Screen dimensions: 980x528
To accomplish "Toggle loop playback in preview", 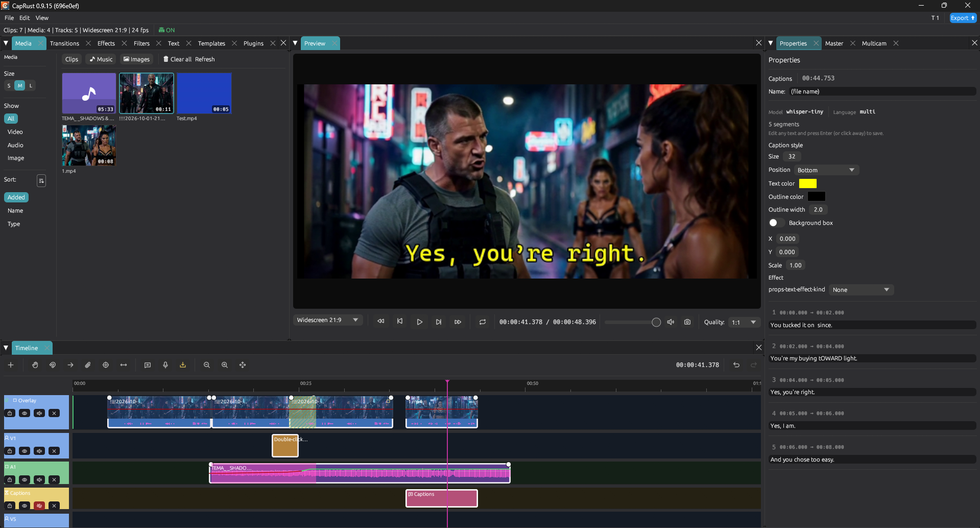I will (x=483, y=322).
